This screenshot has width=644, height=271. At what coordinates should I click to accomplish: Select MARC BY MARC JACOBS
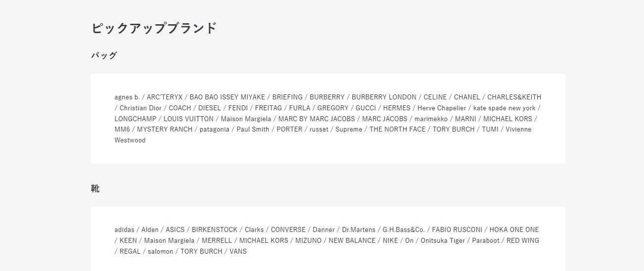[316, 119]
